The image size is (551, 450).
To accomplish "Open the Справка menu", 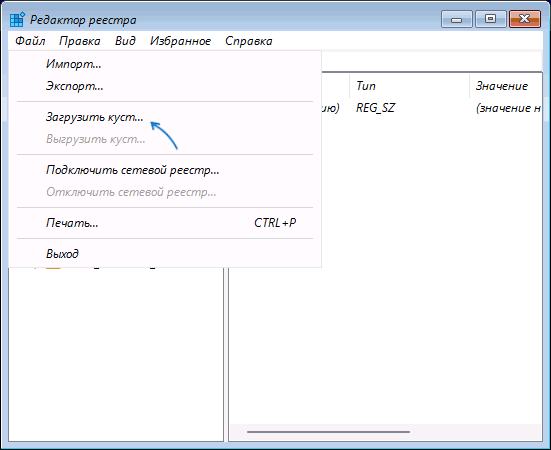I will click(248, 41).
